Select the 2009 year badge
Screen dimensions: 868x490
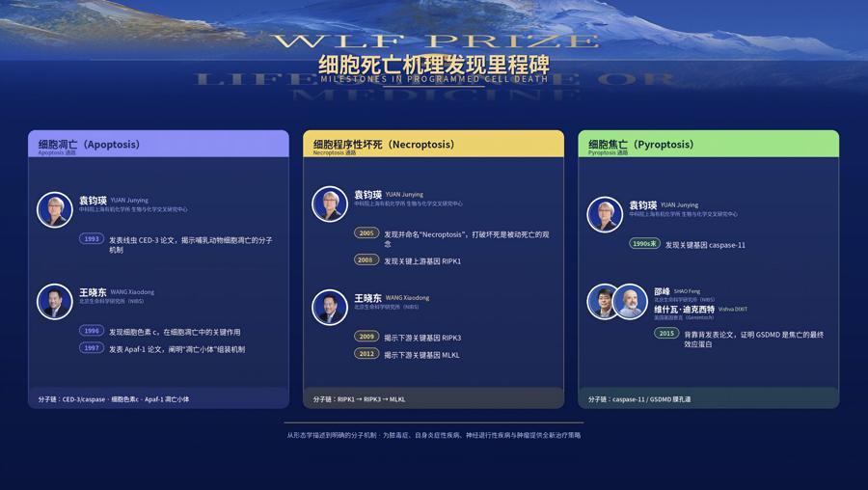tap(366, 336)
